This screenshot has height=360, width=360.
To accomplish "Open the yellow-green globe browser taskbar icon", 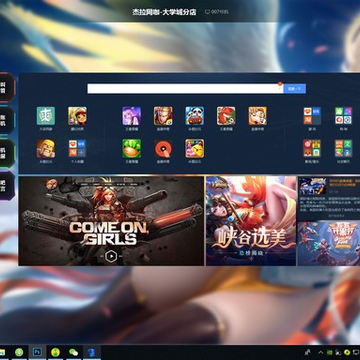I will point(55,352).
